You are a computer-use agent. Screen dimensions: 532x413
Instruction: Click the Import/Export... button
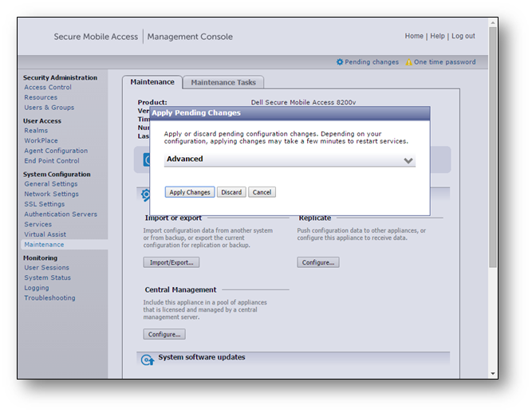tap(171, 262)
